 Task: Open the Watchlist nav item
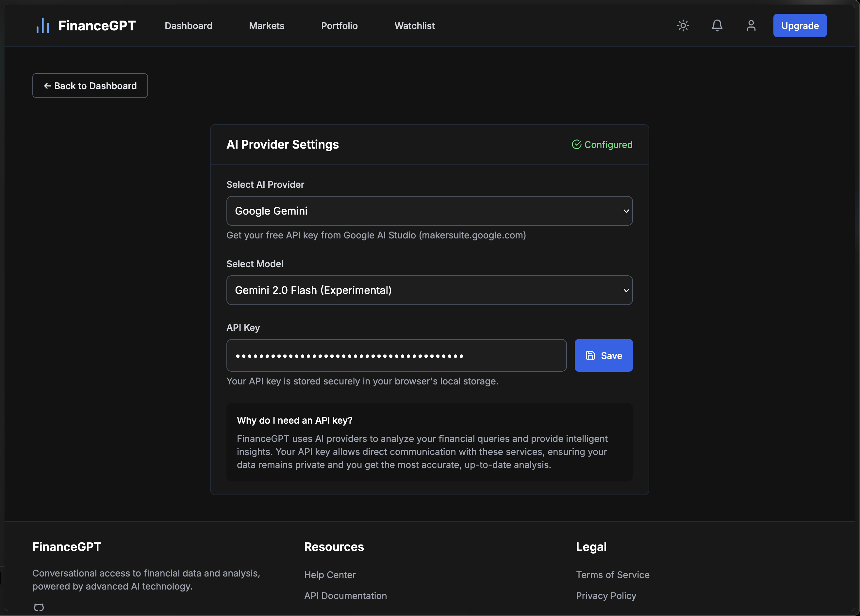(414, 26)
